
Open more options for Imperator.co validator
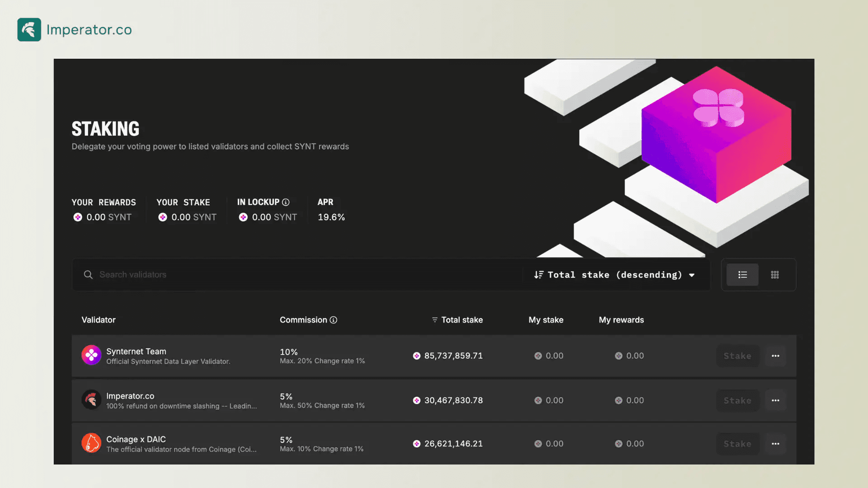click(x=775, y=400)
